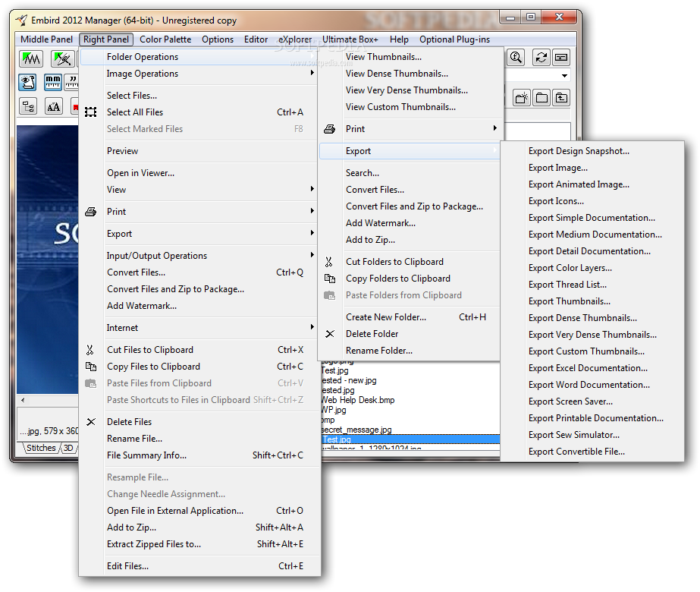The height and width of the screenshot is (592, 700).
Task: Open the folder path combo box dropdown
Action: click(x=565, y=75)
